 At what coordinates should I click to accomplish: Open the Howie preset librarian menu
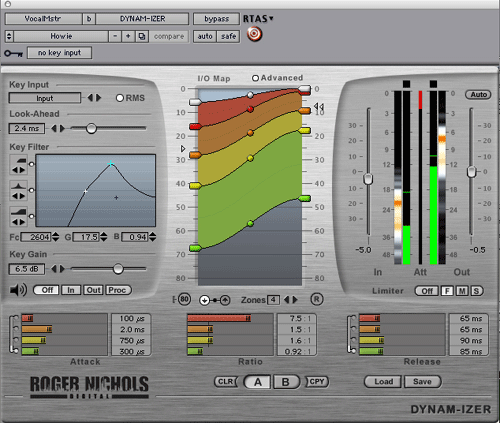(x=61, y=36)
